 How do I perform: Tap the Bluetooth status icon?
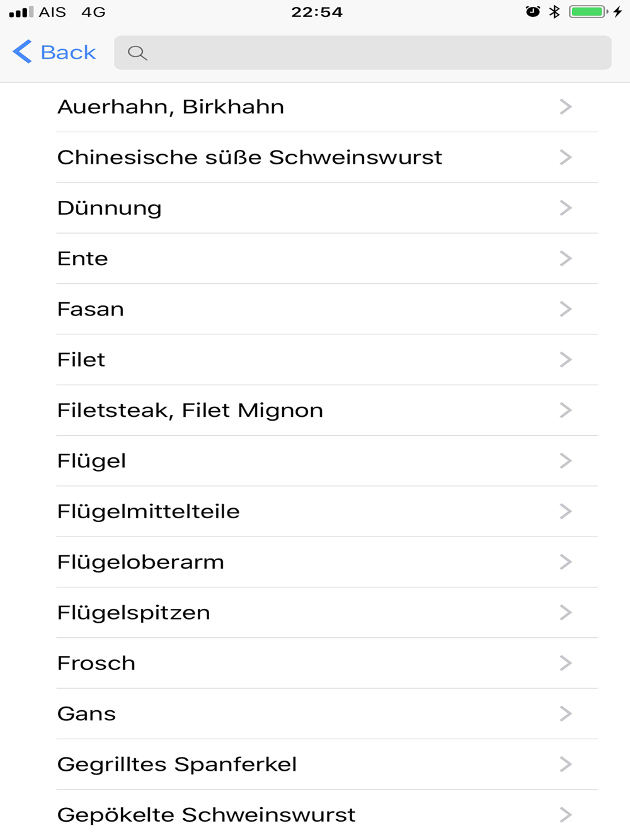[x=554, y=11]
